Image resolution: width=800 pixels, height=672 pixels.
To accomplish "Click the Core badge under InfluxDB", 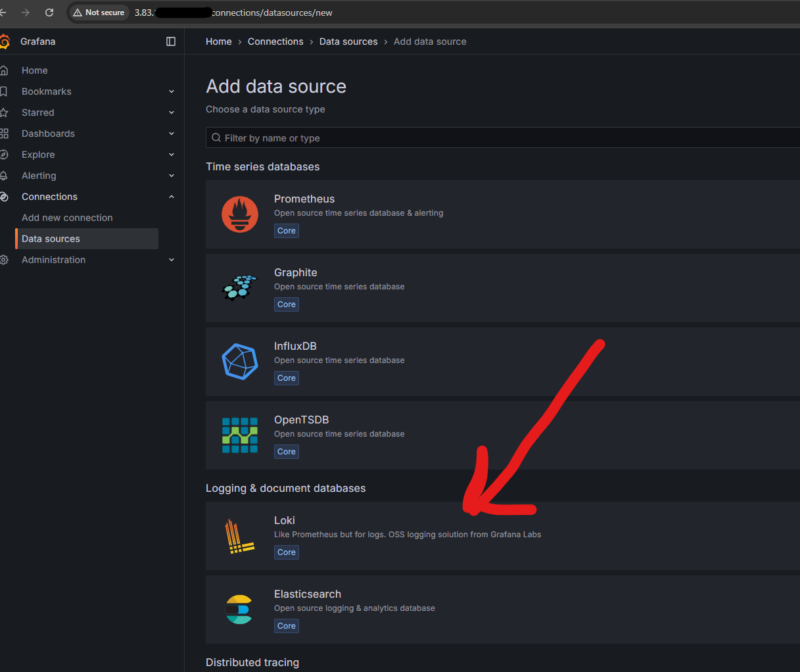I will coord(287,378).
